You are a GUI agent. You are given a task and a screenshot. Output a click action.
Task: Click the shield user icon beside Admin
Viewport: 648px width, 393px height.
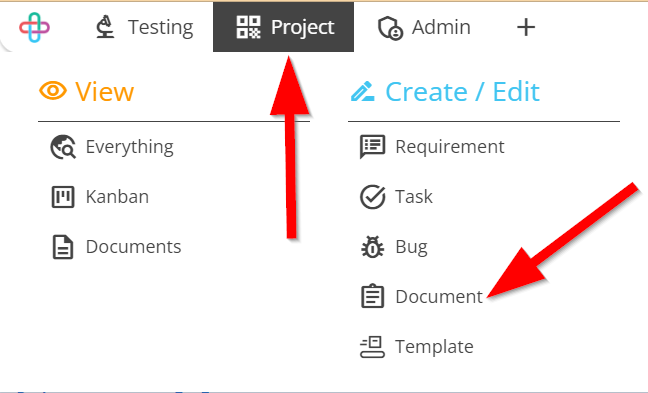[390, 28]
